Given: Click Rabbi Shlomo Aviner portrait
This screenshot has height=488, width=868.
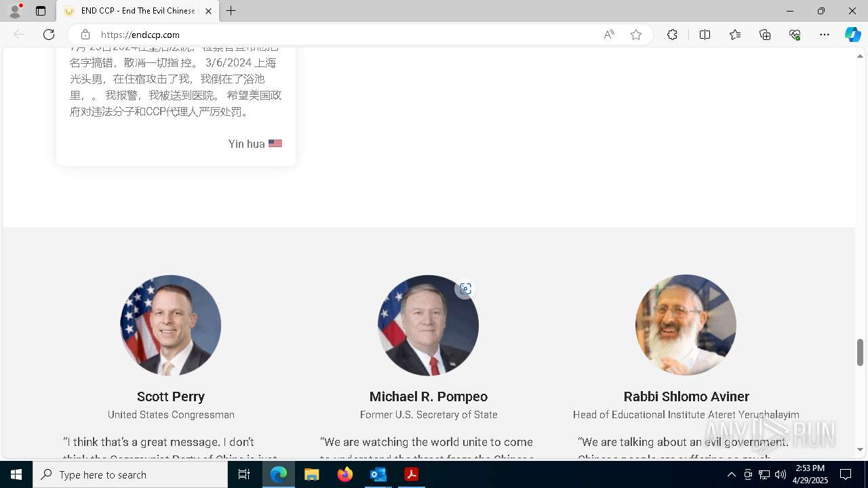Looking at the screenshot, I should point(686,325).
